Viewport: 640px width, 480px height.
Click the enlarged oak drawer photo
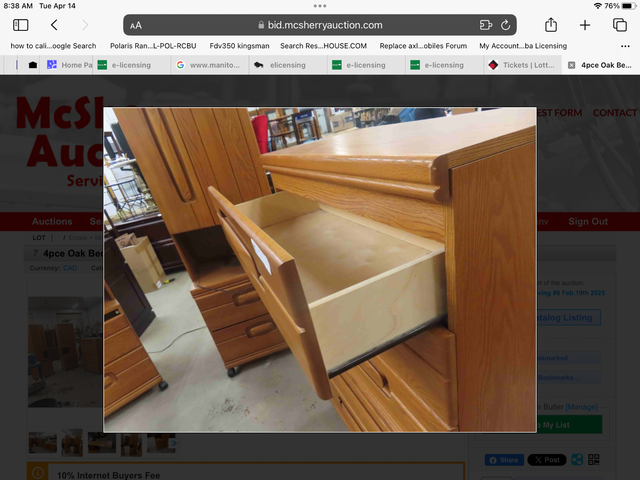pos(320,270)
